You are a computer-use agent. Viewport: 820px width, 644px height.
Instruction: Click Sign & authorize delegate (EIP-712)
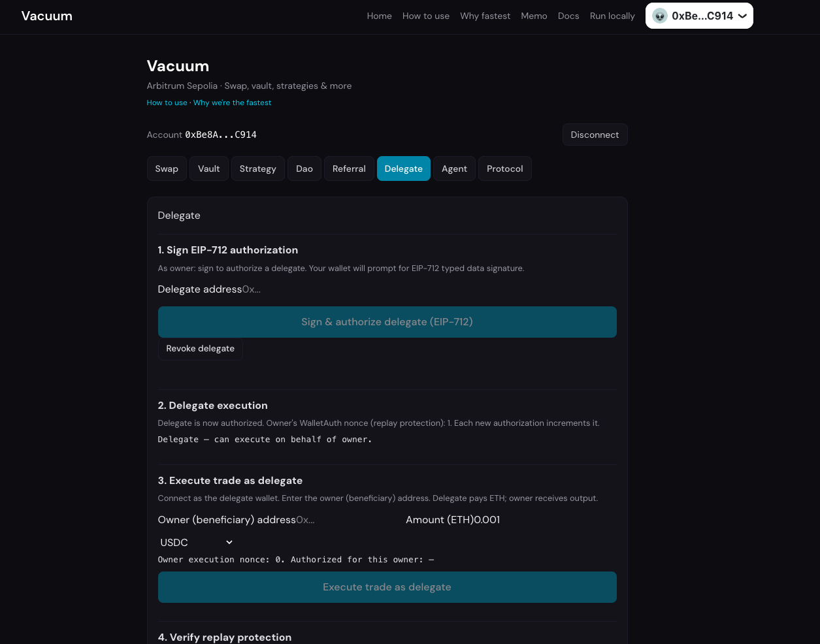coord(387,322)
